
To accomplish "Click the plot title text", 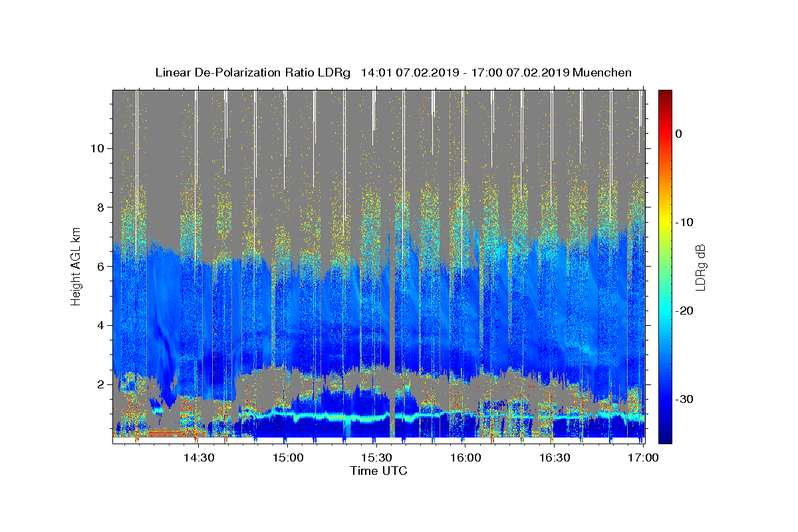I will pos(393,72).
